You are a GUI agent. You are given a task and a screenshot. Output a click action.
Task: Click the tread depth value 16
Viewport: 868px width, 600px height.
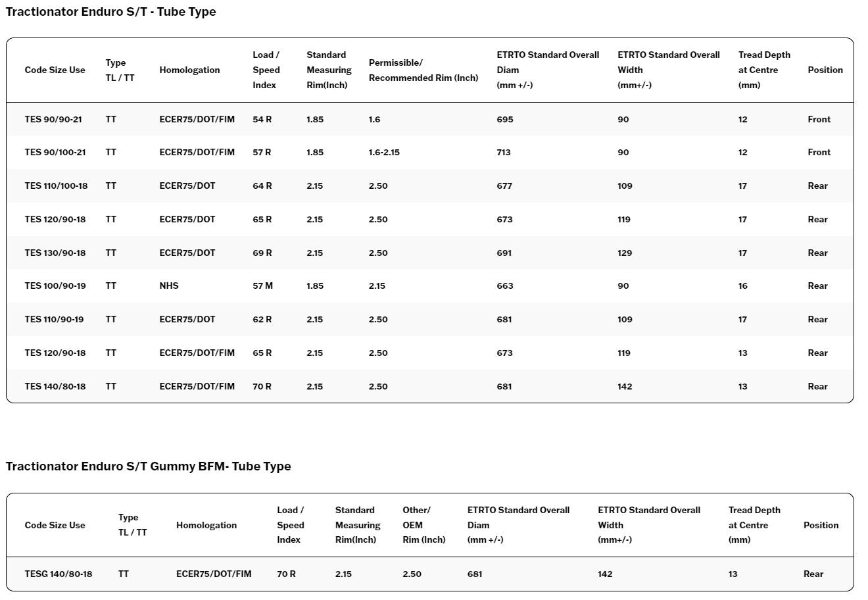[742, 286]
